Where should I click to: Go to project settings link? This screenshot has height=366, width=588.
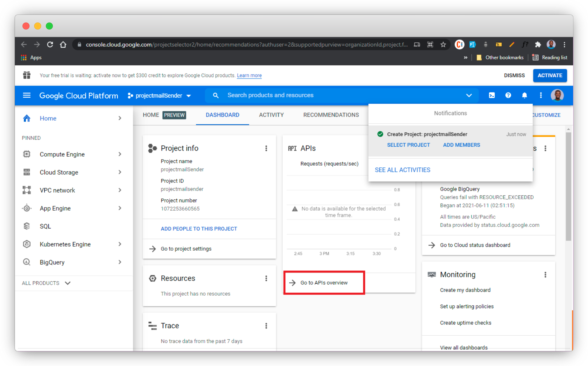pos(186,249)
